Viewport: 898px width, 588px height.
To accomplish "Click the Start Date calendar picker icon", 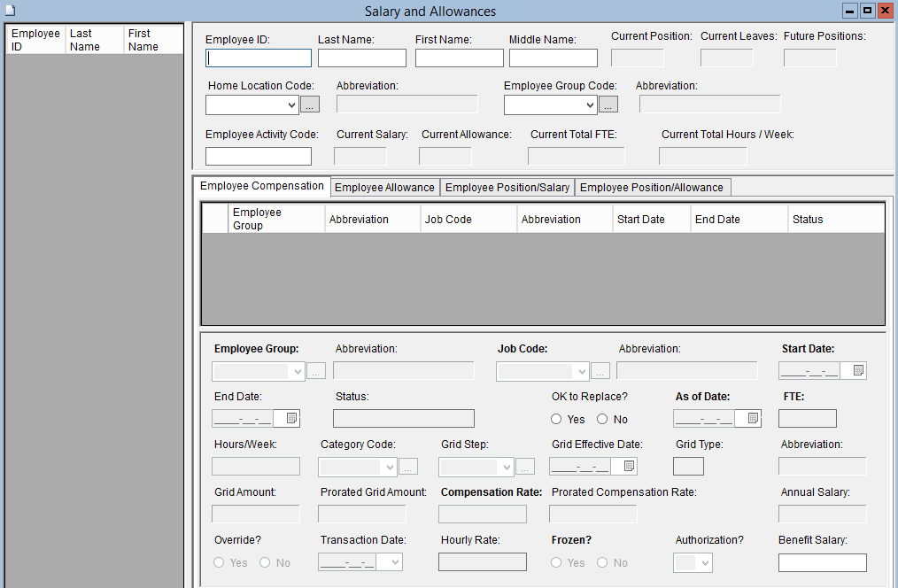I will (858, 371).
